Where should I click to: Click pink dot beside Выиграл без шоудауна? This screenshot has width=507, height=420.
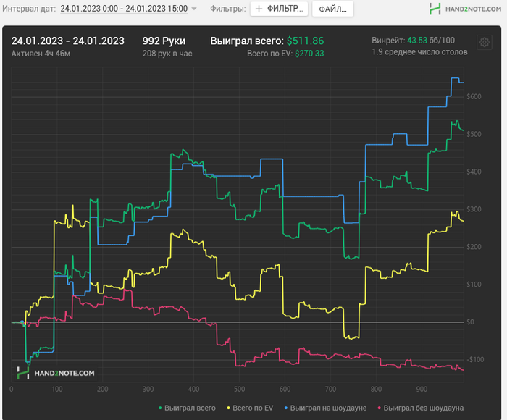pos(380,408)
